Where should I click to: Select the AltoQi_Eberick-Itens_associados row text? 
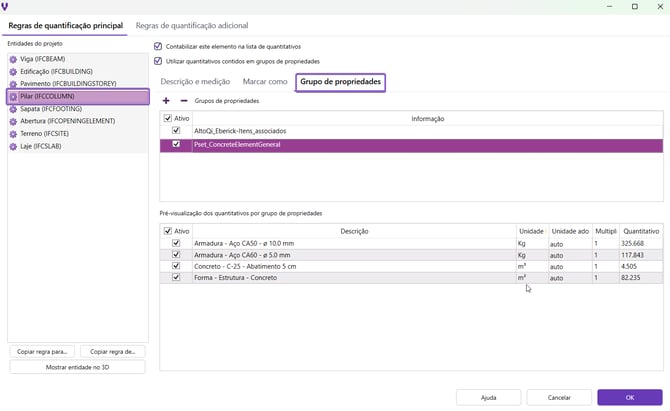pyautogui.click(x=240, y=131)
